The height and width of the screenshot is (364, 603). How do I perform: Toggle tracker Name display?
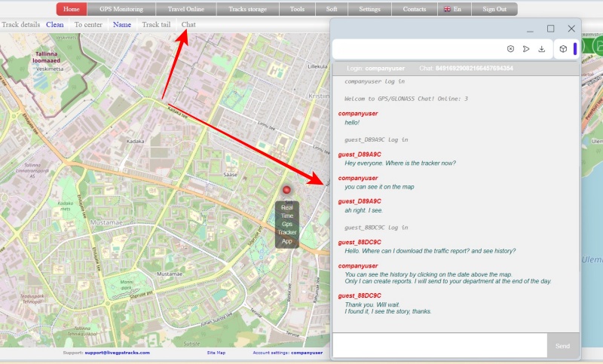click(122, 25)
